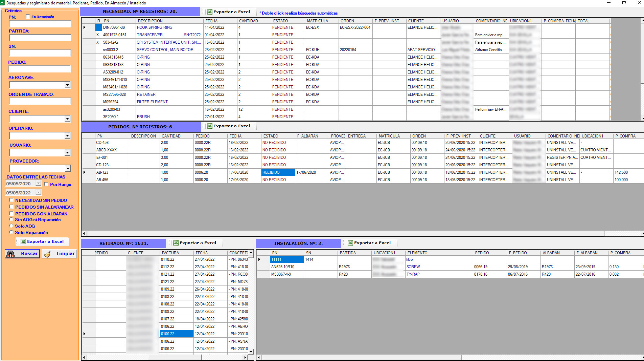Click Excel icon in INSTALACIÓN export button
Image resolution: width=644 pixels, height=361 pixels.
click(350, 243)
